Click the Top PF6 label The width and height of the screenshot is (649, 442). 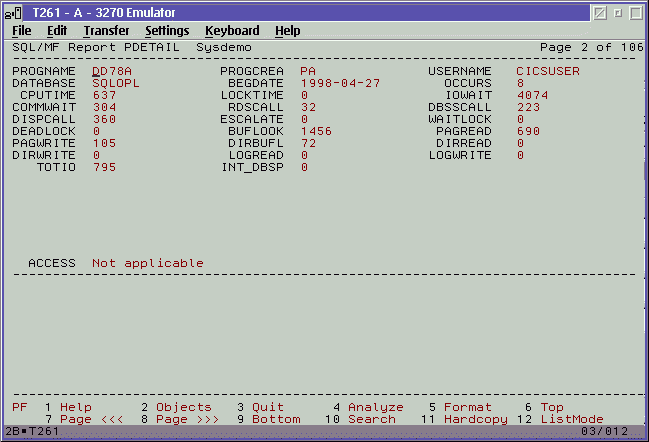[x=552, y=407]
